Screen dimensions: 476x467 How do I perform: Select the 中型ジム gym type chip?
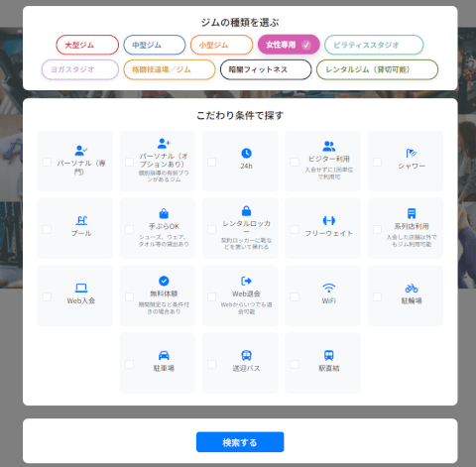(x=155, y=45)
